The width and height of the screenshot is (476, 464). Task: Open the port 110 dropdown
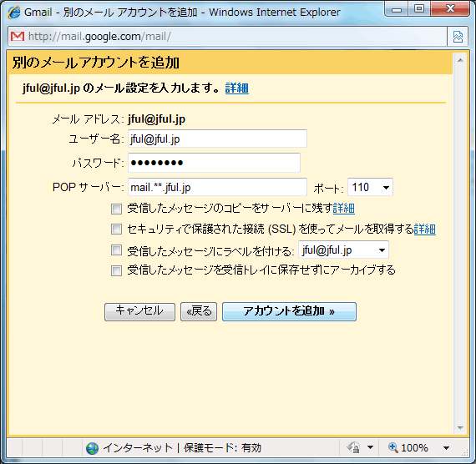click(370, 187)
